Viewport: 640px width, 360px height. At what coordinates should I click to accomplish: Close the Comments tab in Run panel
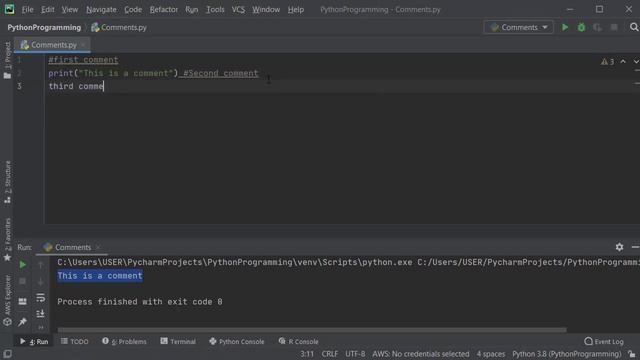[x=98, y=247]
